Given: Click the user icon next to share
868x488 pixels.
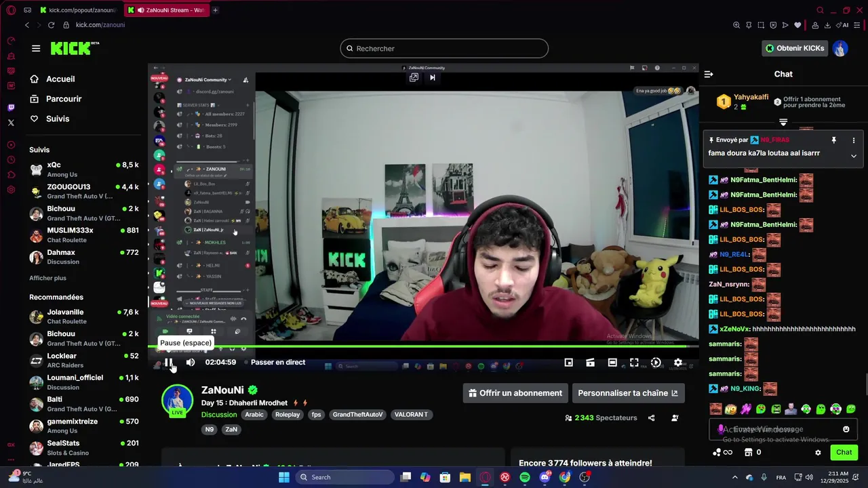Looking at the screenshot, I should [675, 418].
